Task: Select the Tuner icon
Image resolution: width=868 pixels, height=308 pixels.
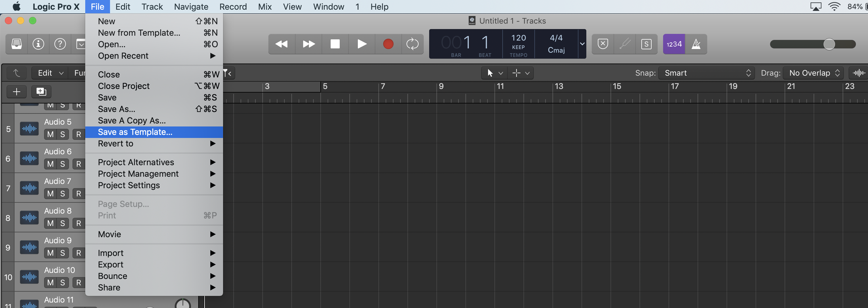Action: 625,44
